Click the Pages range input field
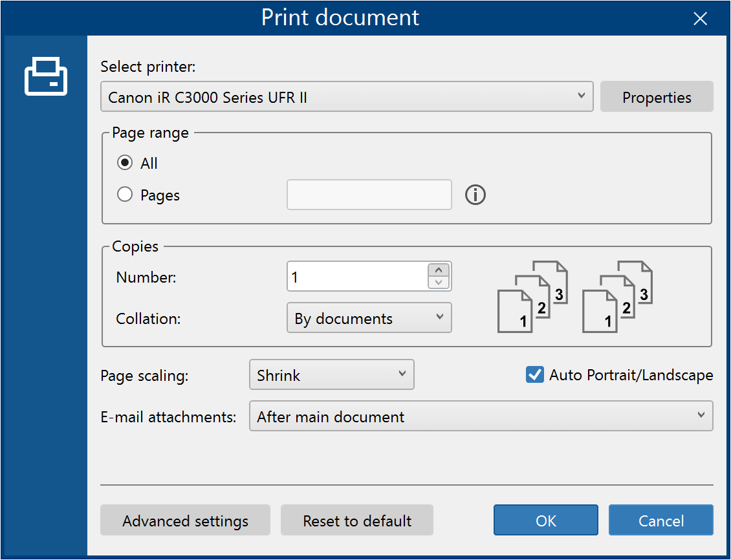Viewport: 731px width, 560px height. click(x=369, y=195)
